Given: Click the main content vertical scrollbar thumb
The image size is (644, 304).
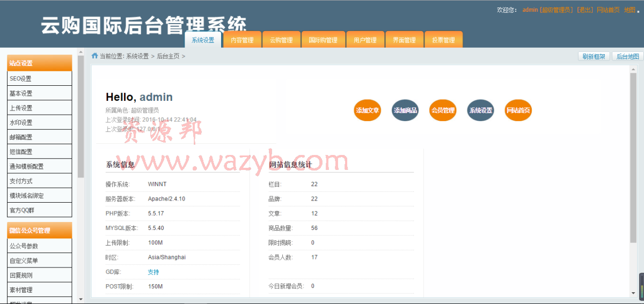Looking at the screenshot, I should tap(633, 158).
